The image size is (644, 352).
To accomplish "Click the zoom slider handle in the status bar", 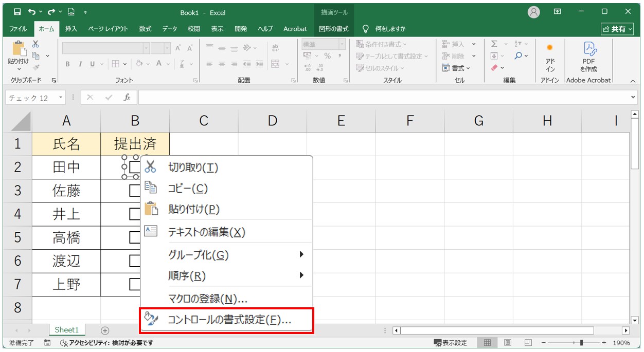I will click(582, 343).
